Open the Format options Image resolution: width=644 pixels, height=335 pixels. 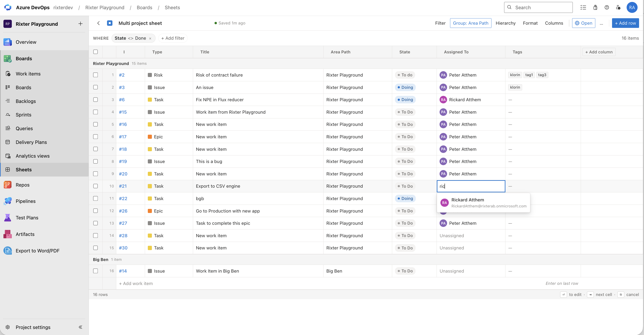coord(530,23)
